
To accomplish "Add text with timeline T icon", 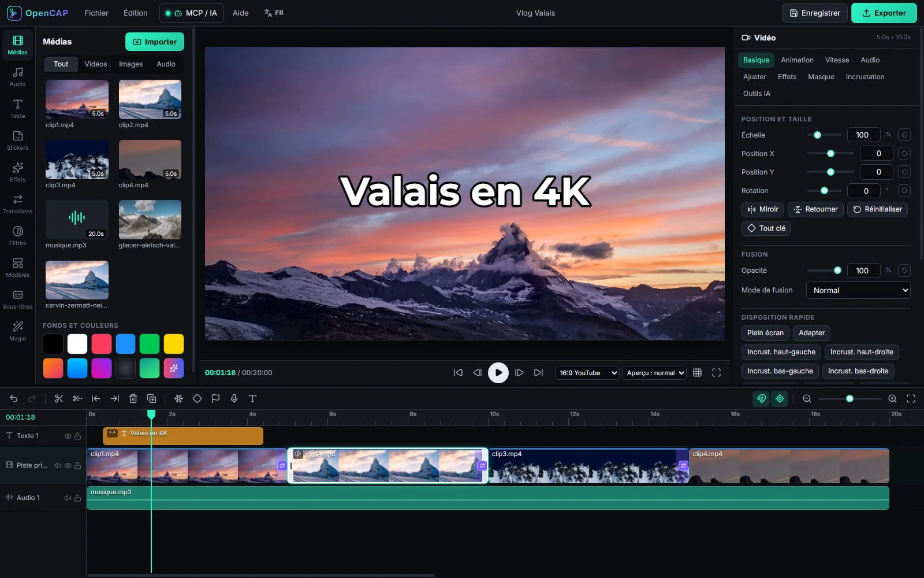I will click(252, 398).
